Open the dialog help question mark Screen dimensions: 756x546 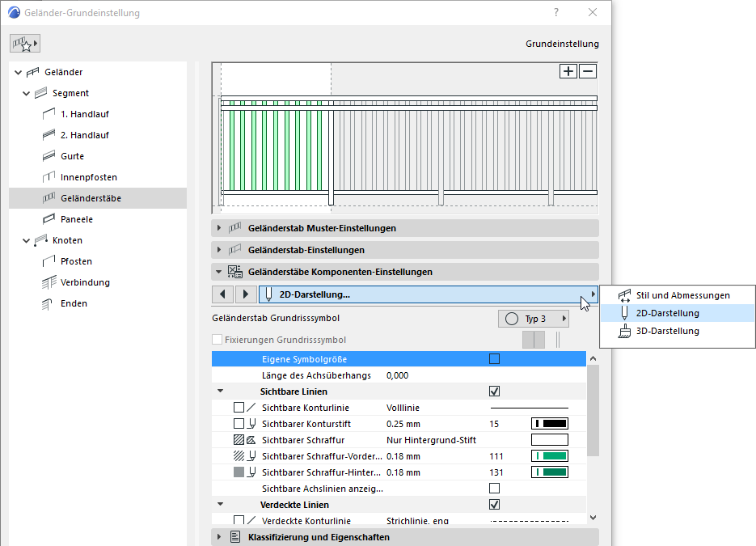tap(556, 13)
